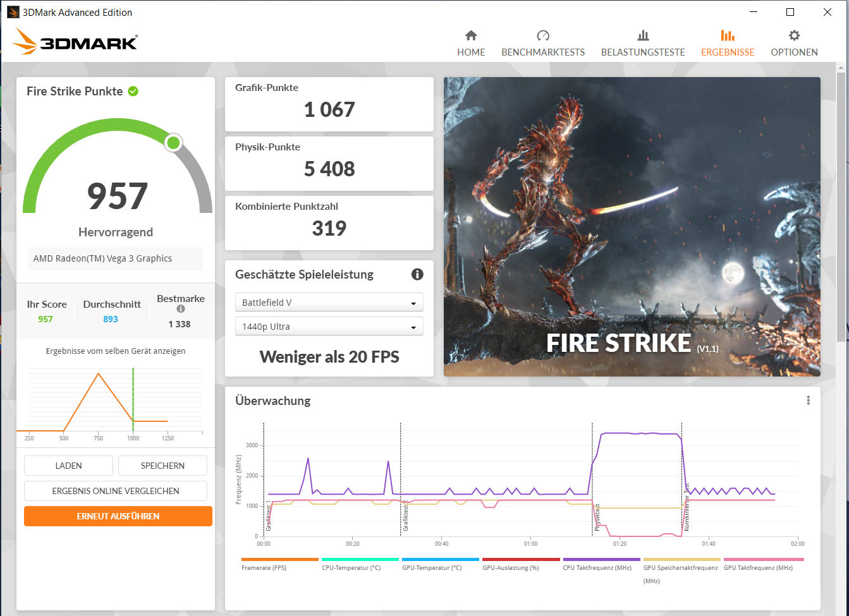Click 'Weniger als 20 FPS' text

329,357
